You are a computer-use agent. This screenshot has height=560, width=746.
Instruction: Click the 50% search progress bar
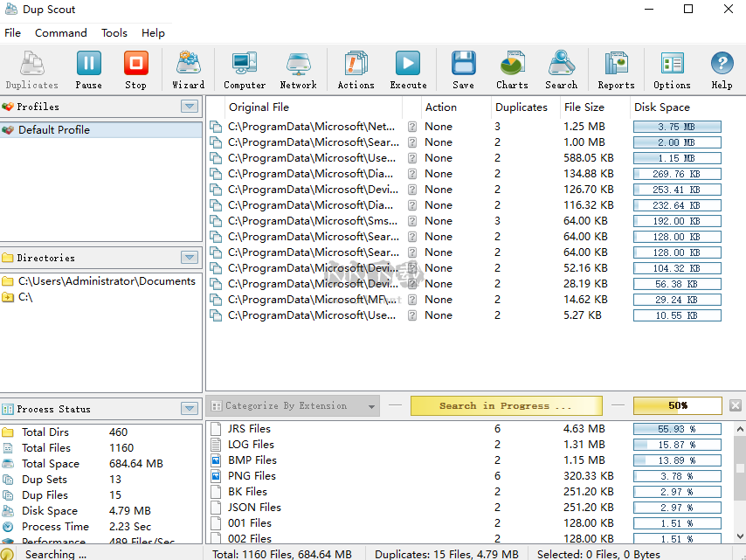tap(678, 406)
